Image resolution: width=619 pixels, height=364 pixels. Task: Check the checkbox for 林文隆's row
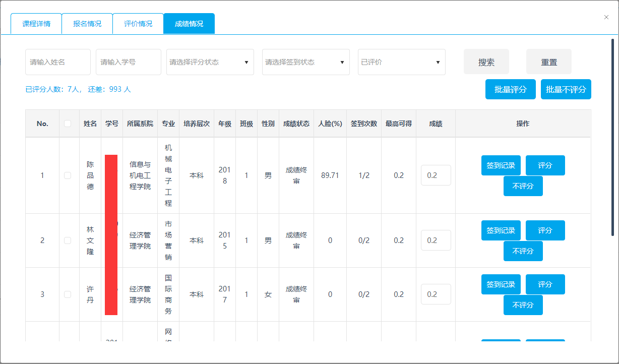coord(68,240)
